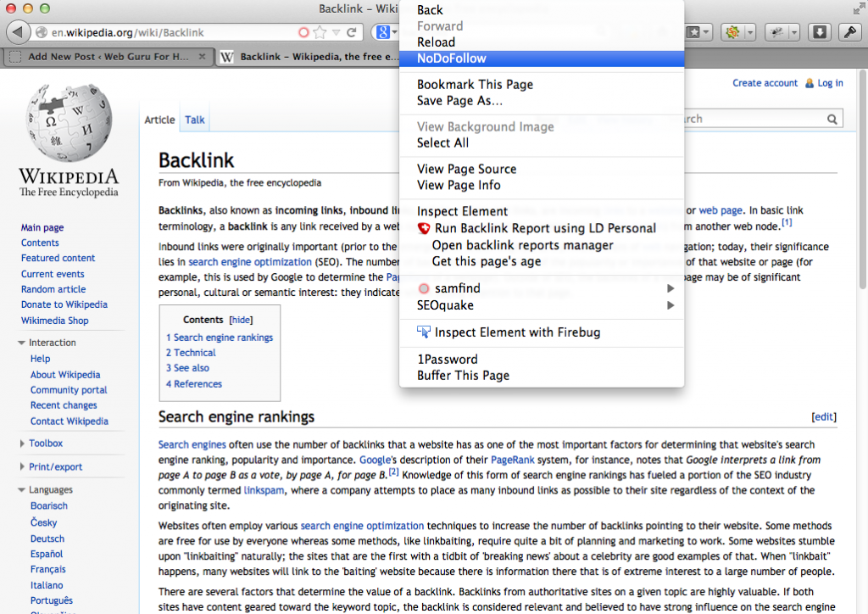
Task: Click the Firebug bug toolbar icon
Action: click(777, 33)
